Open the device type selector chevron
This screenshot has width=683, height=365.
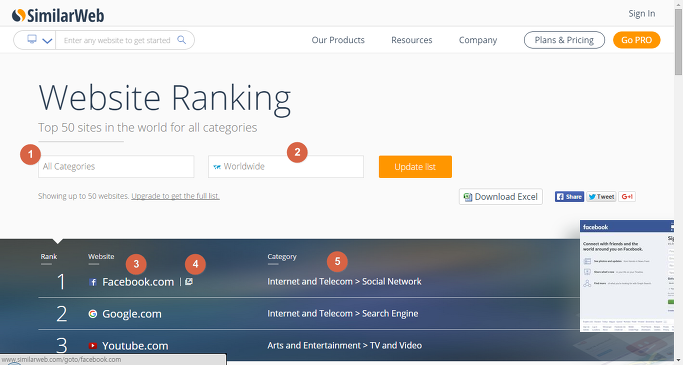tap(47, 41)
